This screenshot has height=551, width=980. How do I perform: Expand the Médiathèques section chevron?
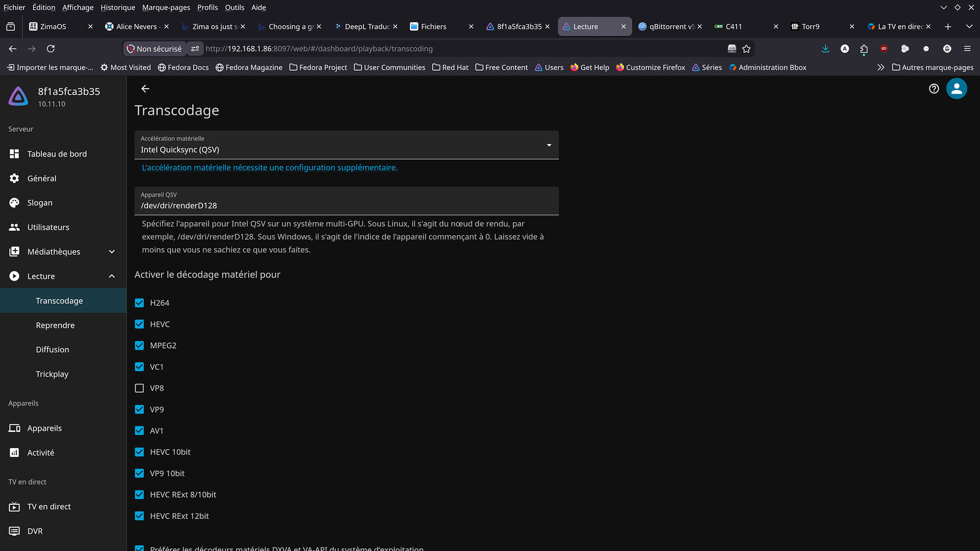112,252
